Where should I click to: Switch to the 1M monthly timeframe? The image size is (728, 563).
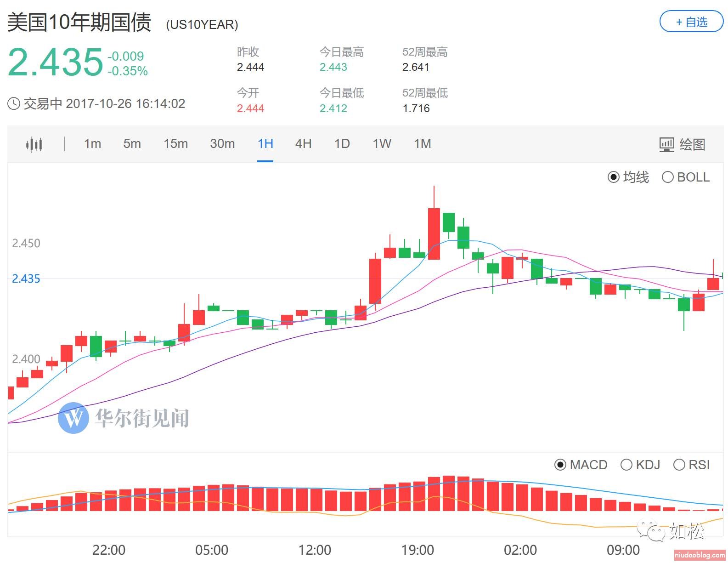(x=423, y=144)
